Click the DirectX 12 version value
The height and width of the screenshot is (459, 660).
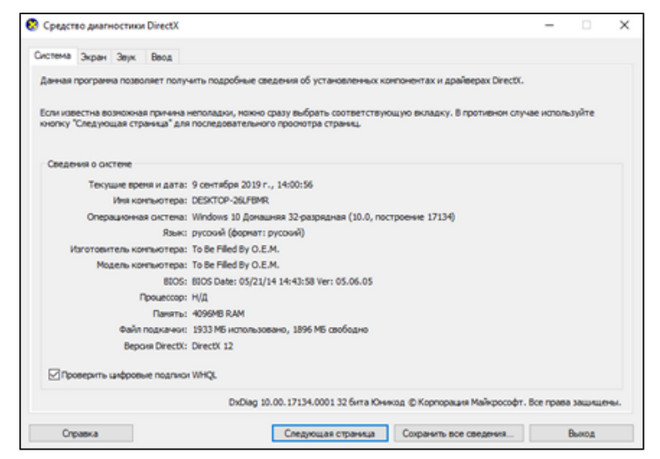[x=214, y=345]
